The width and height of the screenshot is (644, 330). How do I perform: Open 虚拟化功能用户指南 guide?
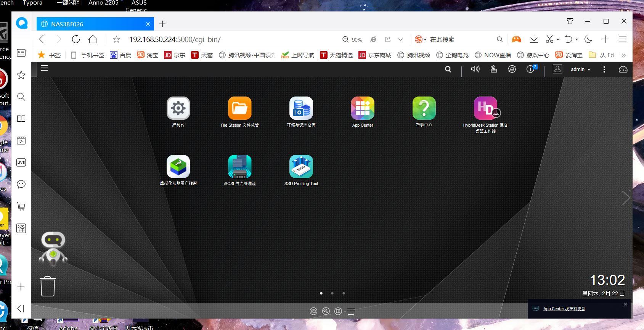(x=178, y=167)
